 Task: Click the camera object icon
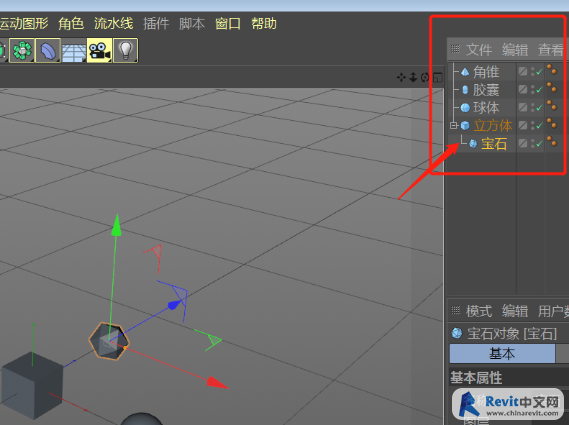(99, 50)
